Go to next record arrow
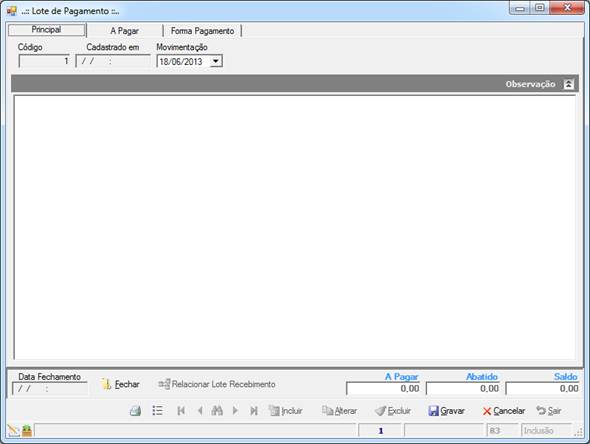 pyautogui.click(x=235, y=411)
